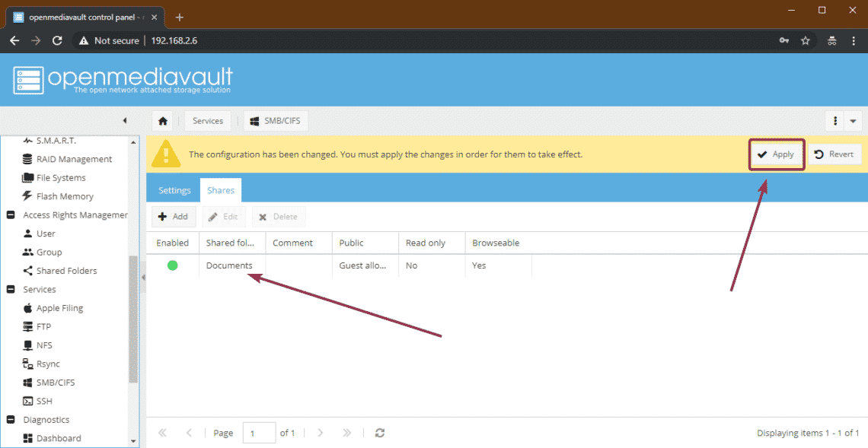Click the sidebar vertical scrollbar

pos(133,319)
